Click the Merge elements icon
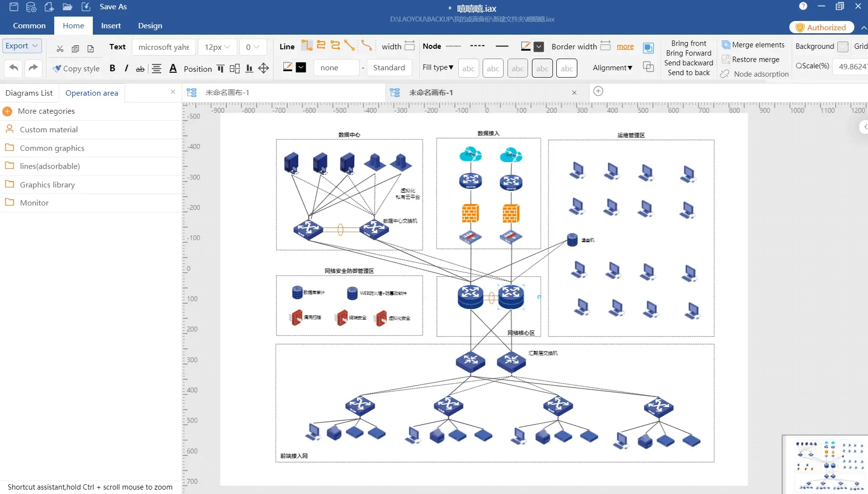Image resolution: width=868 pixels, height=494 pixels. point(726,45)
